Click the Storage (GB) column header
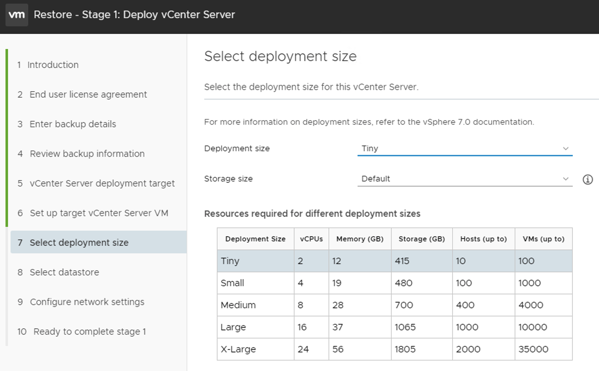This screenshot has height=371, width=599. coord(422,239)
